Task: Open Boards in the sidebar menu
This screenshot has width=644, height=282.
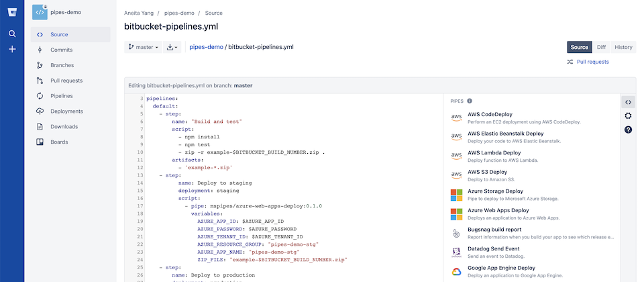Action: [70, 142]
